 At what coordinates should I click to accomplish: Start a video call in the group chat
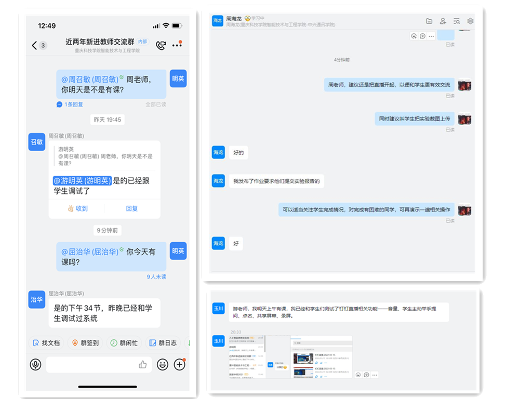coord(161,45)
